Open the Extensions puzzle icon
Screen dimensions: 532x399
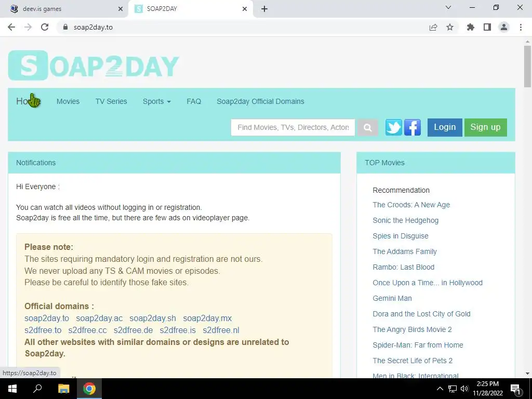[470, 27]
